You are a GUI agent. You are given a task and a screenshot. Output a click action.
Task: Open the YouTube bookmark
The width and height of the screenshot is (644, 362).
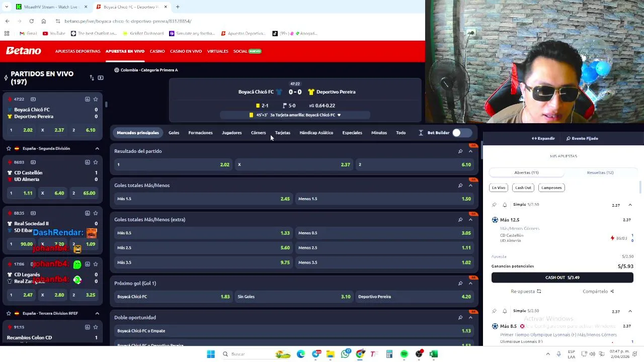54,33
